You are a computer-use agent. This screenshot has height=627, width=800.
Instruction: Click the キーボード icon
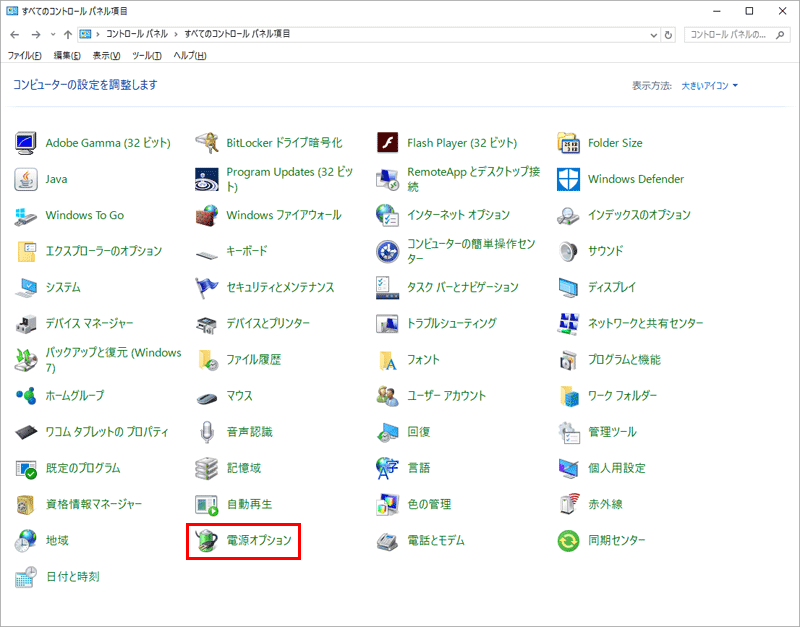tap(207, 253)
